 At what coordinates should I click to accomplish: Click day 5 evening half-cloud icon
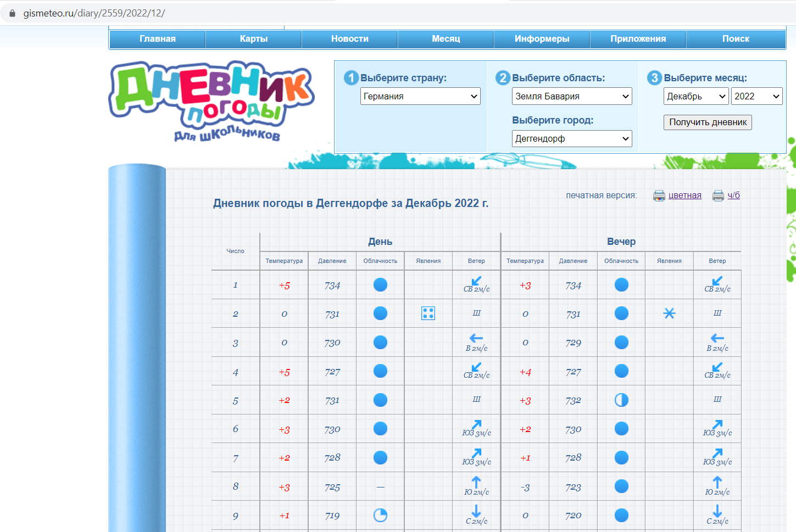coord(621,400)
